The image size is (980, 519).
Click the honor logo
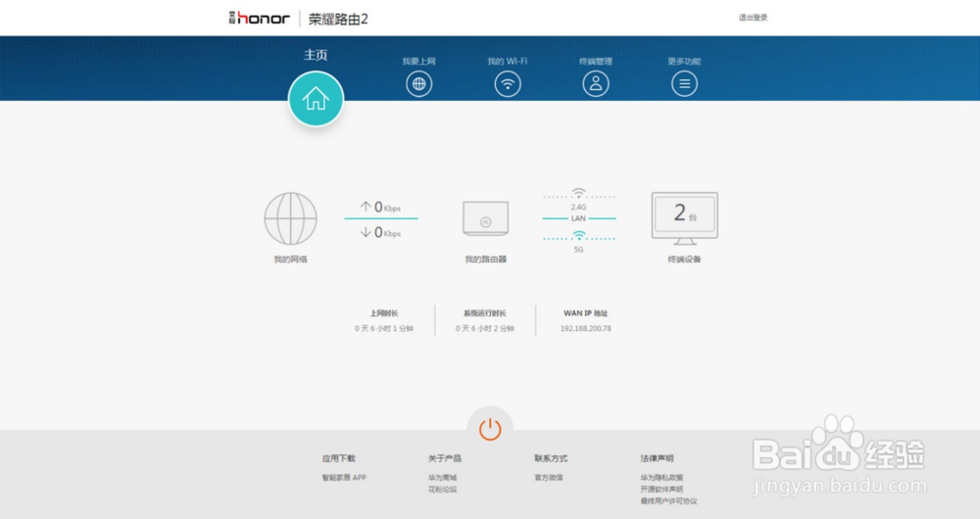[260, 18]
